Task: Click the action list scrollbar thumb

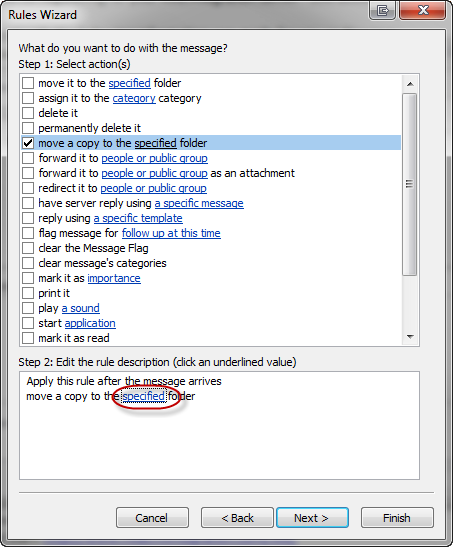Action: 410,184
